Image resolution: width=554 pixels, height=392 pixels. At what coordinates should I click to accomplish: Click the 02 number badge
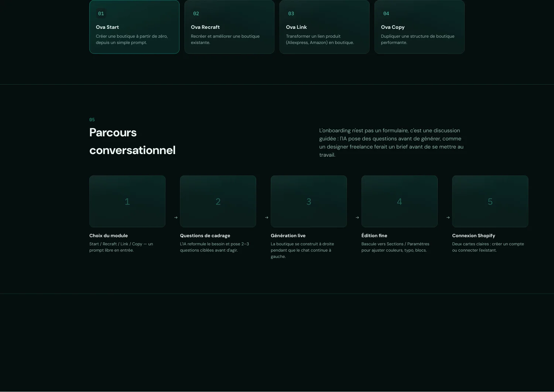196,14
